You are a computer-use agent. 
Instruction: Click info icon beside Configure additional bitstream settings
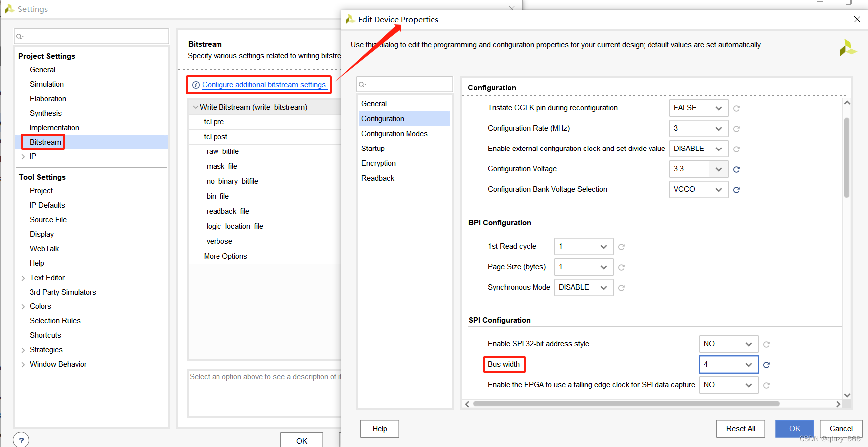pyautogui.click(x=196, y=85)
